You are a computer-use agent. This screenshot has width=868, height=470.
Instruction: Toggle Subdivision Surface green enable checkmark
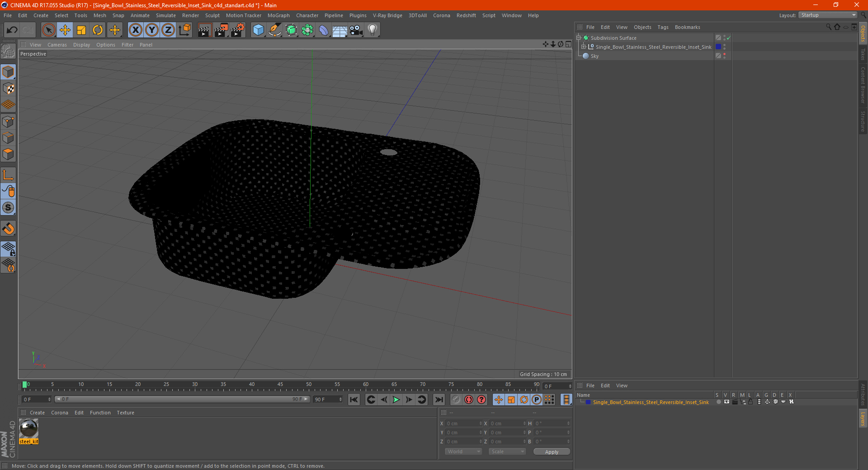click(x=728, y=38)
